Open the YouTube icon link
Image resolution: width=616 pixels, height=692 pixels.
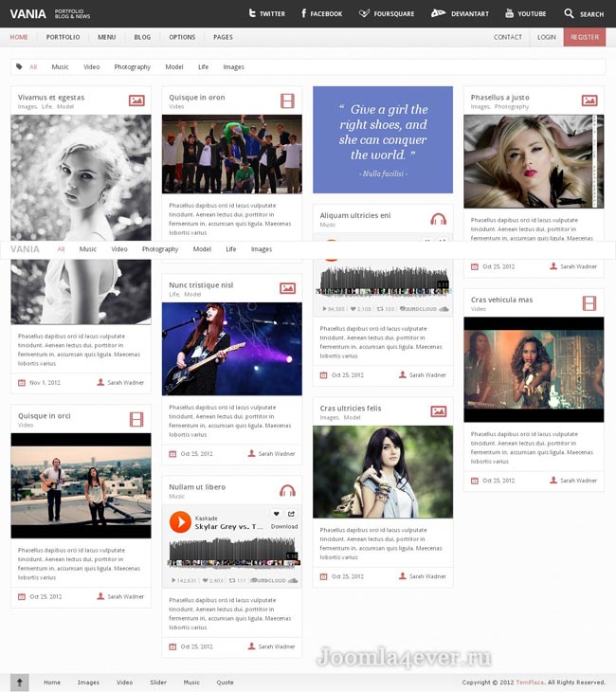510,13
